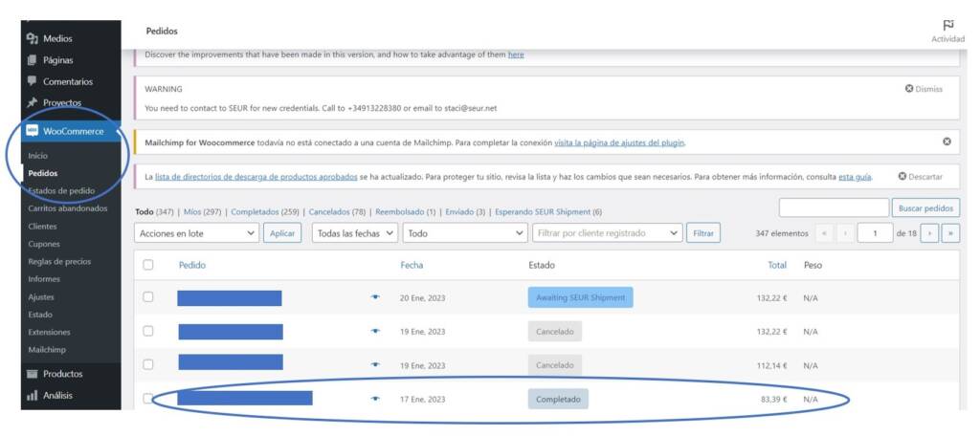
Task: Click the Medios media icon in sidebar
Action: click(x=32, y=38)
